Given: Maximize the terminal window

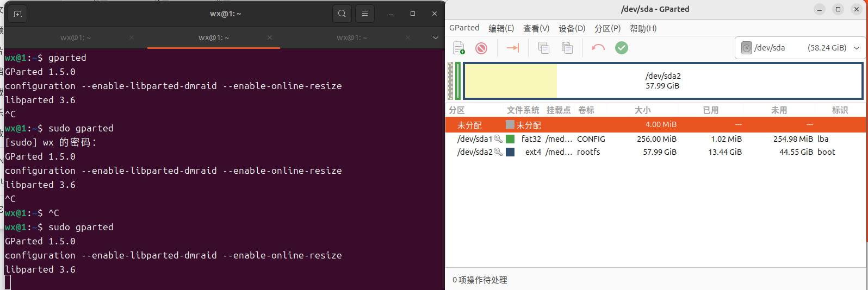Looking at the screenshot, I should click(413, 14).
